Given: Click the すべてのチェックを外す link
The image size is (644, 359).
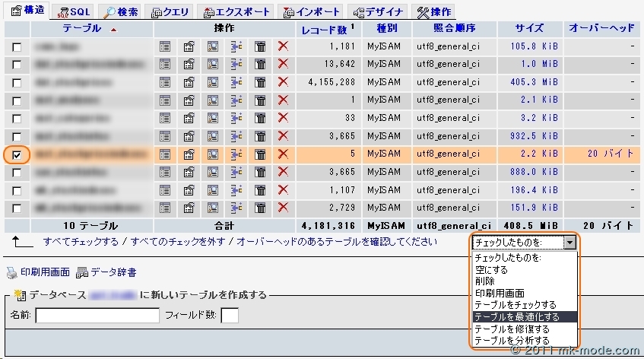Looking at the screenshot, I should (178, 242).
